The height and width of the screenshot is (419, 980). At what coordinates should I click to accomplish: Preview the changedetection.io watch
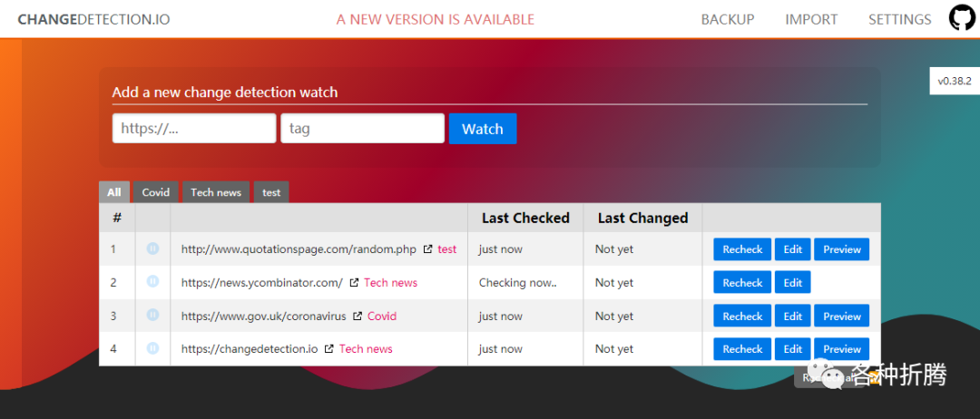[841, 348]
